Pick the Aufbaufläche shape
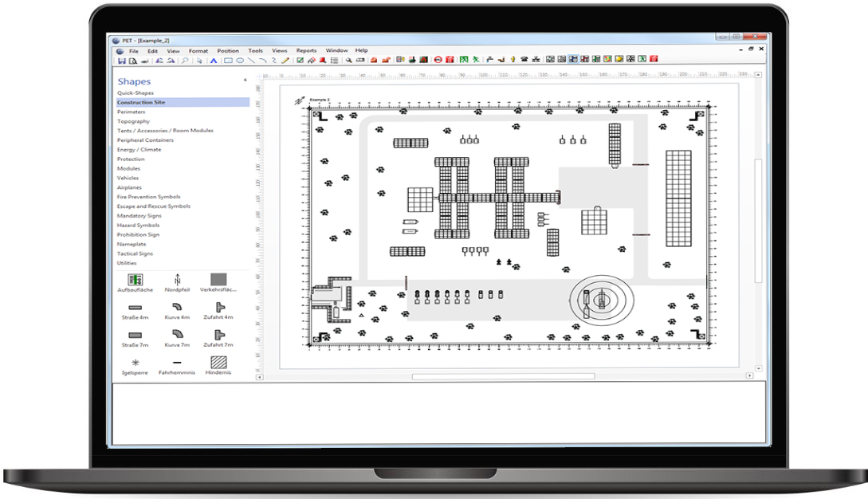The image size is (868, 499). (x=135, y=280)
